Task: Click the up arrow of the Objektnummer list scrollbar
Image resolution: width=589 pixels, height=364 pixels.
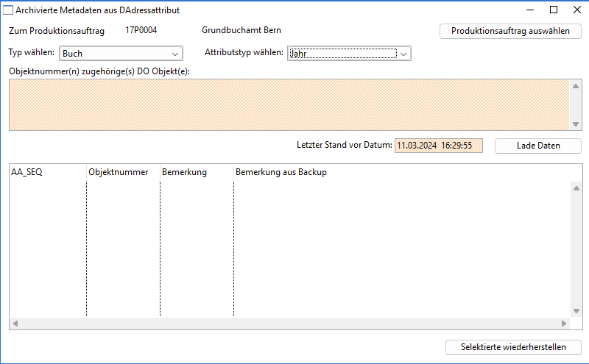Action: click(576, 86)
